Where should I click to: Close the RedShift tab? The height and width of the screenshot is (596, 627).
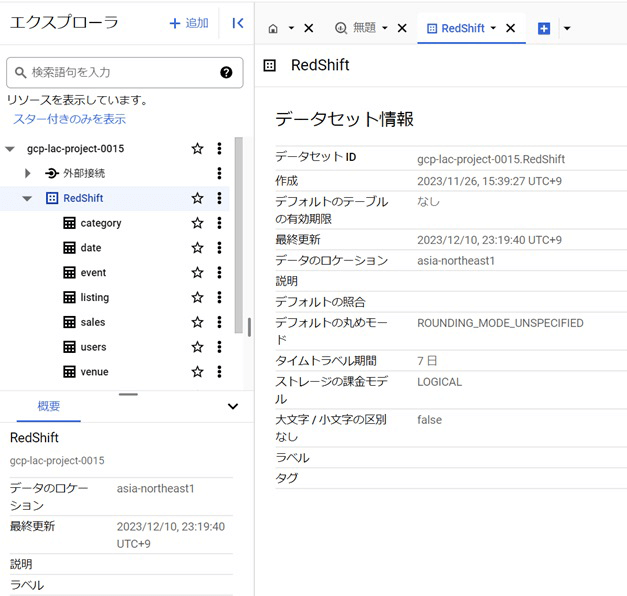point(511,28)
